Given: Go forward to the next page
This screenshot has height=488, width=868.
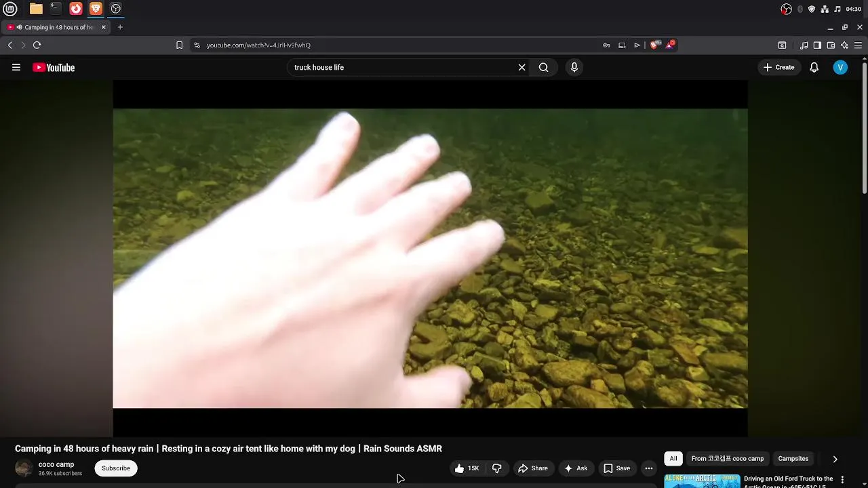Looking at the screenshot, I should point(23,45).
